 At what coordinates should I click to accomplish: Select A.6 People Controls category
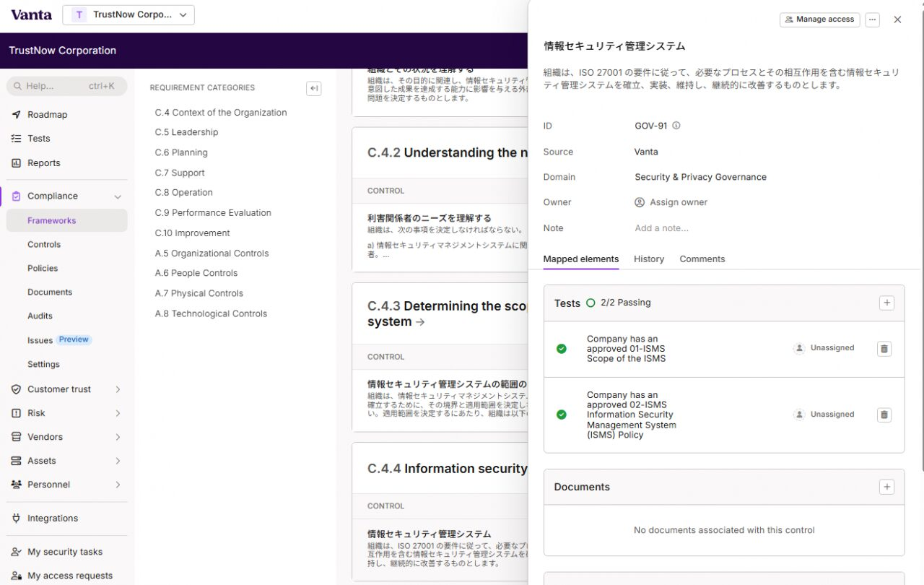click(196, 273)
